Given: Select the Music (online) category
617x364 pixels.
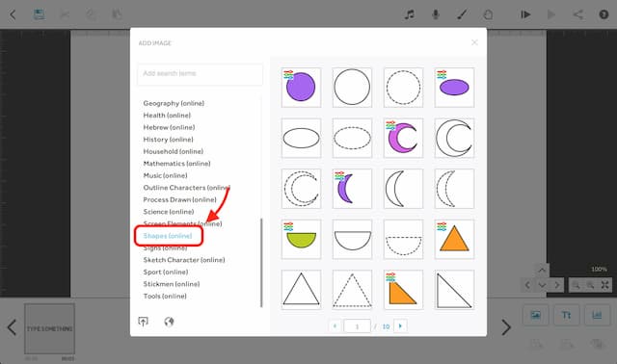Looking at the screenshot, I should point(165,175).
